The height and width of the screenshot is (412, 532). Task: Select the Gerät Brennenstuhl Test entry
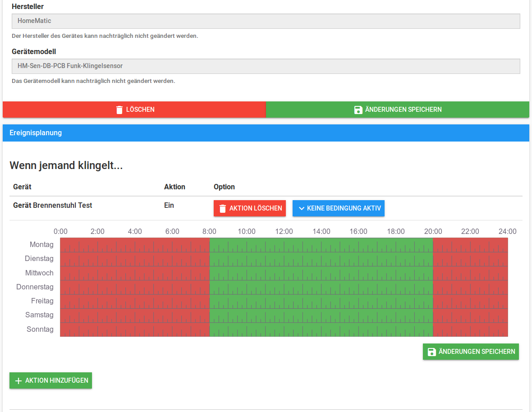[x=53, y=206]
